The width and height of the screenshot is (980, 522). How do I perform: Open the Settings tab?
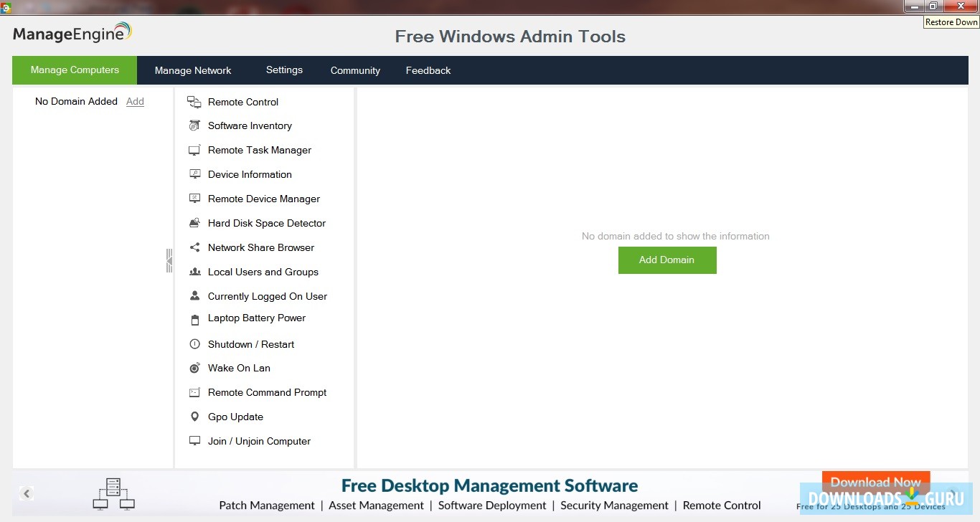284,70
